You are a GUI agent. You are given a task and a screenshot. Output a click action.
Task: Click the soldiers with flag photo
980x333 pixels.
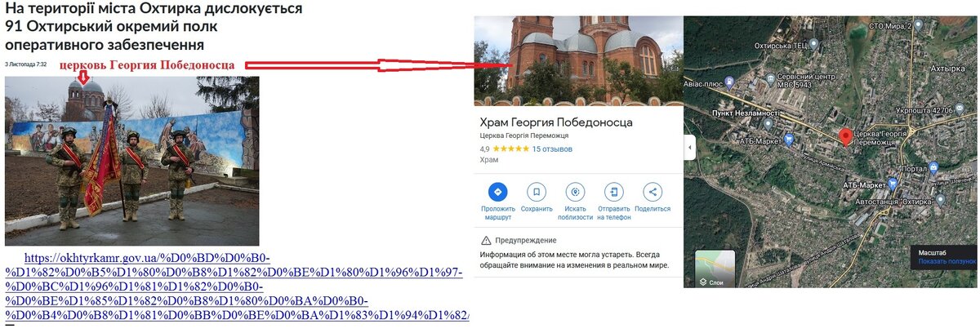coord(131,161)
